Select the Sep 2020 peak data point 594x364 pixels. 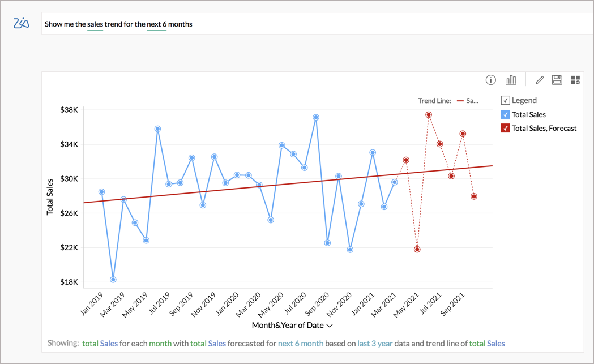[315, 117]
